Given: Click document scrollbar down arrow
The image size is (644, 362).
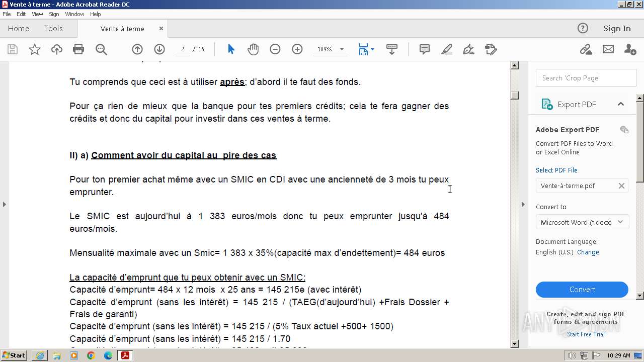Looking at the screenshot, I should 515,344.
